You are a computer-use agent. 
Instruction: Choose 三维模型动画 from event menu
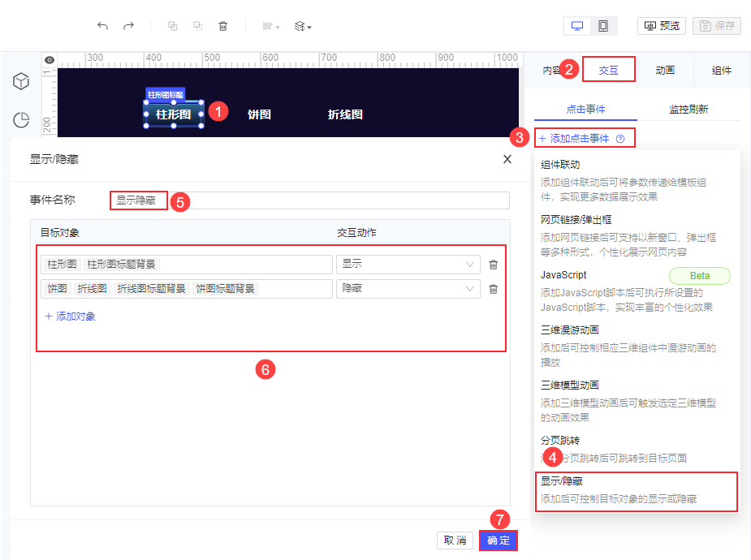(636, 401)
